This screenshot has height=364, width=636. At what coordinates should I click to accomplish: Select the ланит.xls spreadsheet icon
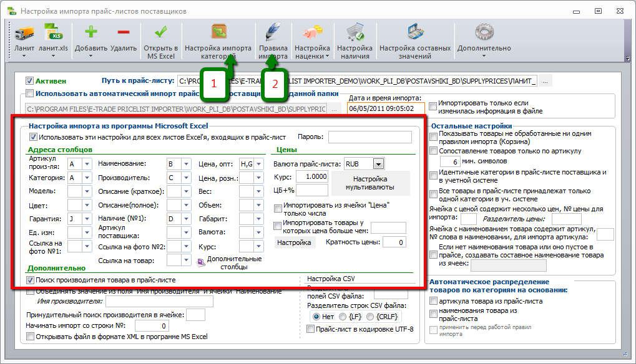[x=53, y=32]
